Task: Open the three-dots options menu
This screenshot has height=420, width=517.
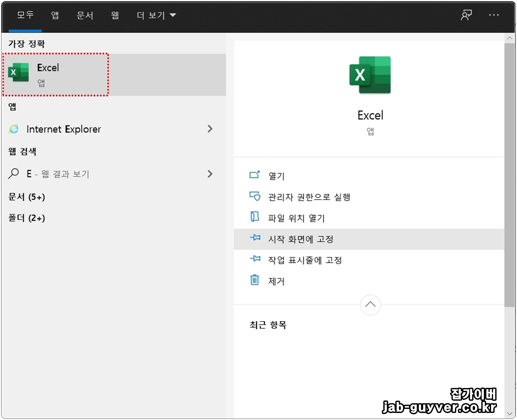Action: point(493,15)
